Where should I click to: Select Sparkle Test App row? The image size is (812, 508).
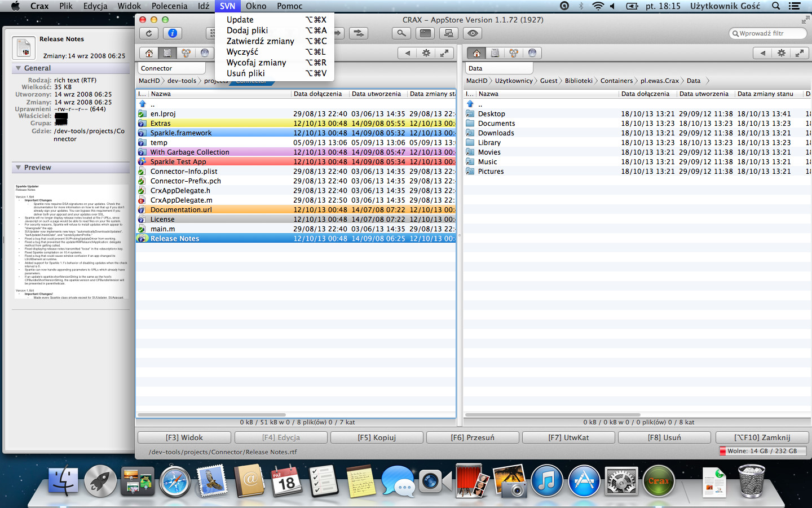coord(295,162)
